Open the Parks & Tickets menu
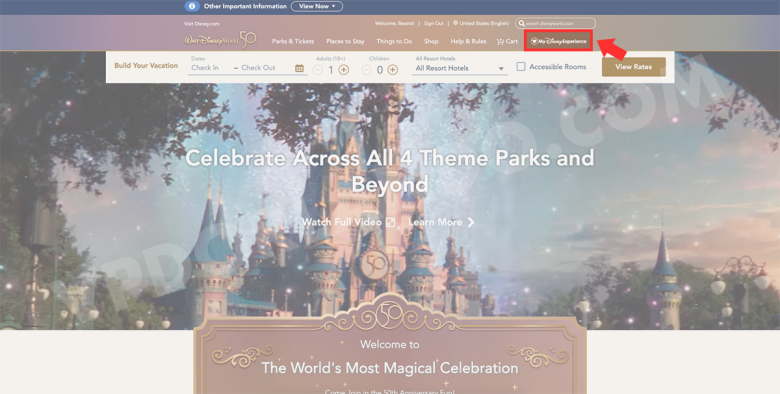Image resolution: width=780 pixels, height=394 pixels. (293, 42)
